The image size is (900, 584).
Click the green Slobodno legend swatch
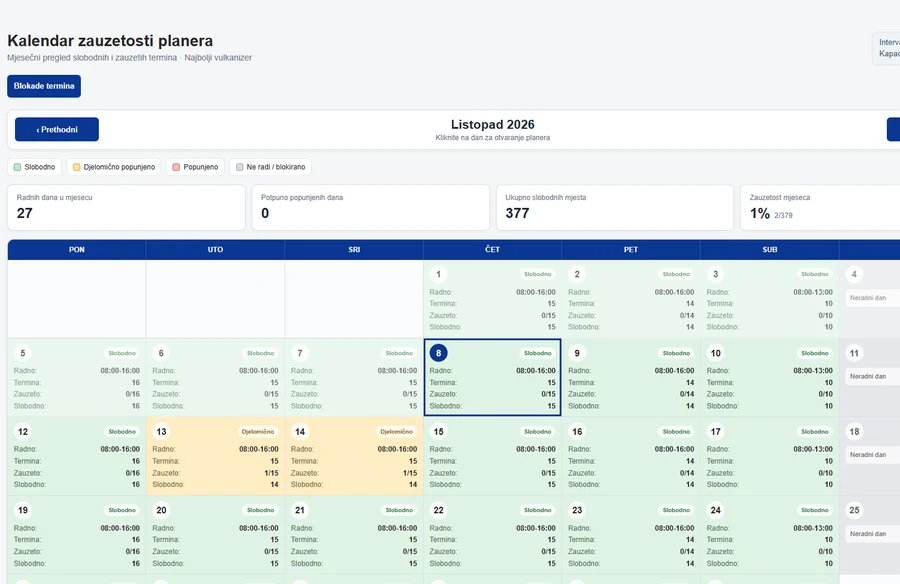[17, 167]
